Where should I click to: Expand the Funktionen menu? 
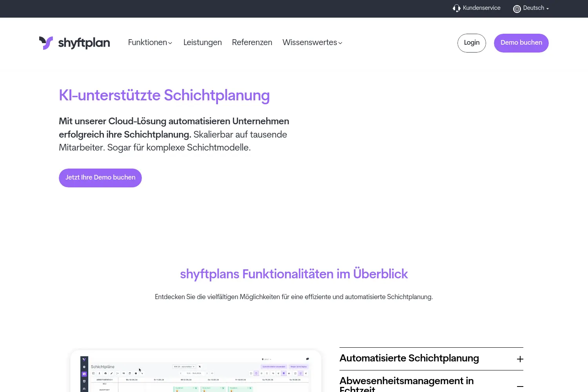pos(150,42)
